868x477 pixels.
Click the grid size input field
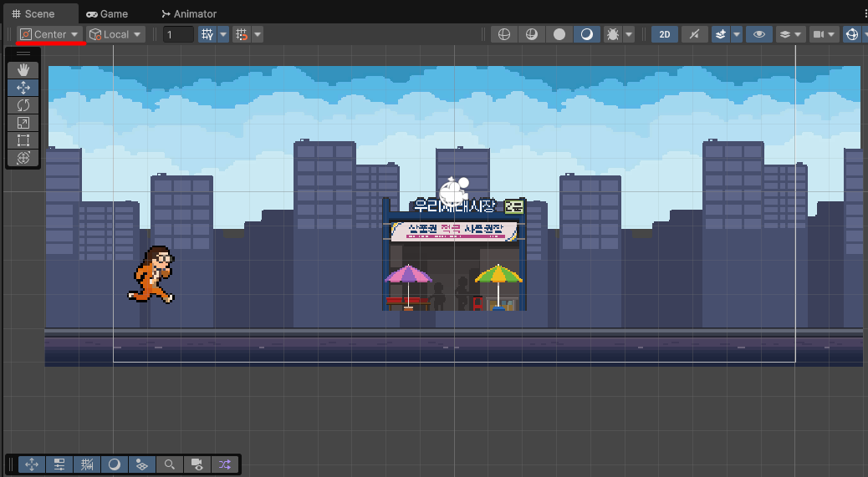point(178,34)
